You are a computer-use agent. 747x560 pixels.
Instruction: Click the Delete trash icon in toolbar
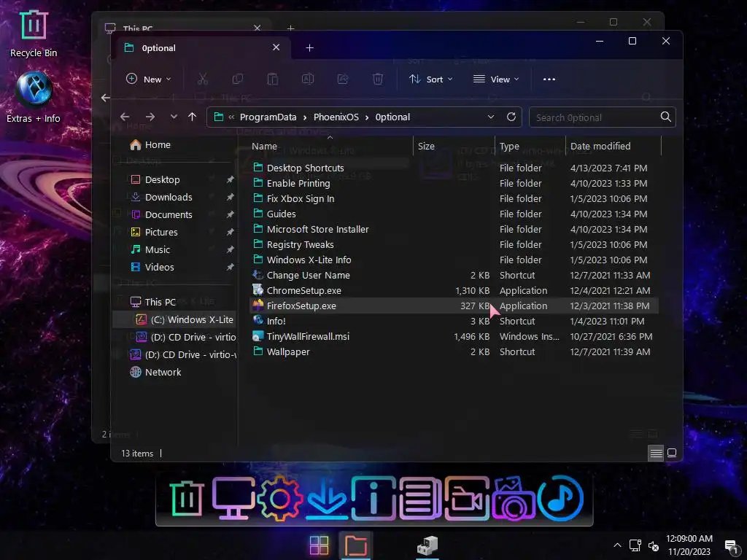click(378, 79)
